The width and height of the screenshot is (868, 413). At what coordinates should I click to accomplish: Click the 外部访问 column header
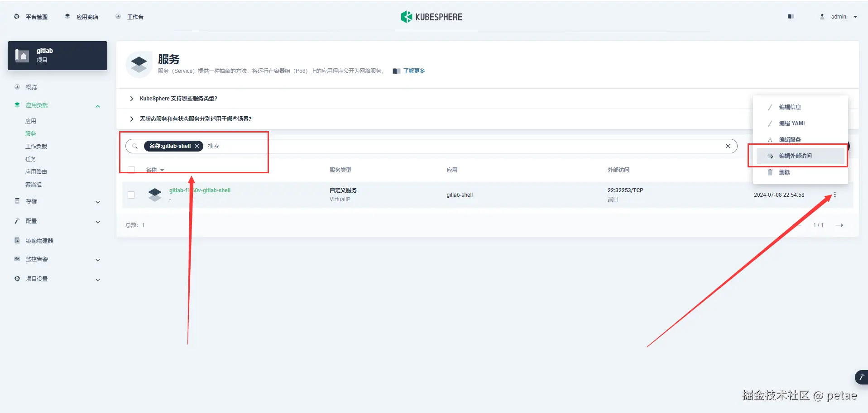coord(619,170)
